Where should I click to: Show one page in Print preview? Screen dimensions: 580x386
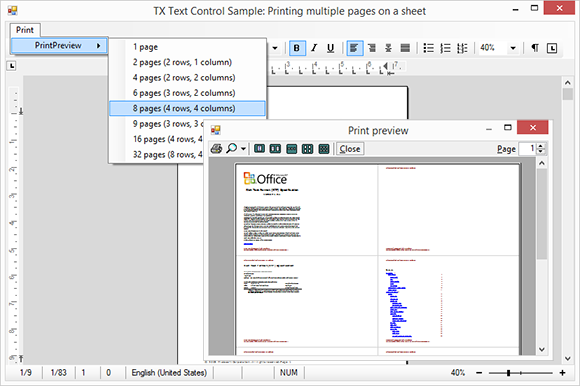point(259,149)
